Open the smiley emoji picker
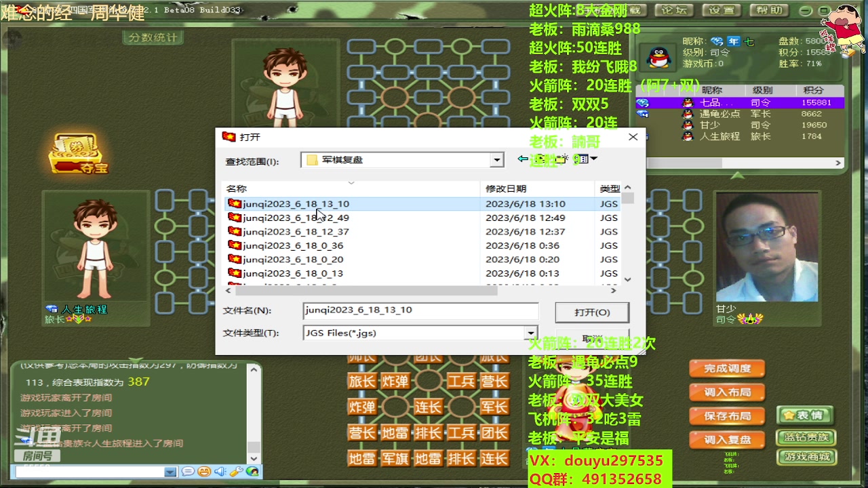Viewport: 868px width, 488px height. coord(204,471)
